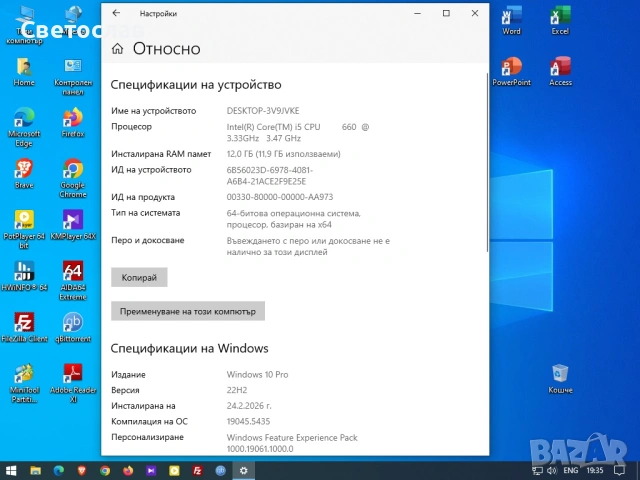
Task: Click the Спецификации на устройство heading
Action: tap(196, 84)
